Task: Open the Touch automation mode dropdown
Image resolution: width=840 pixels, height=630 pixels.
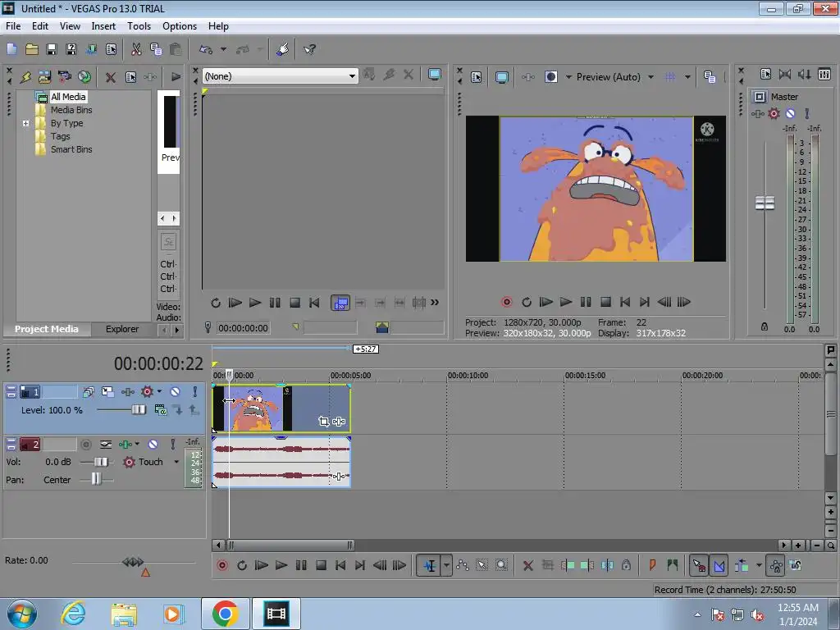Action: (x=176, y=462)
